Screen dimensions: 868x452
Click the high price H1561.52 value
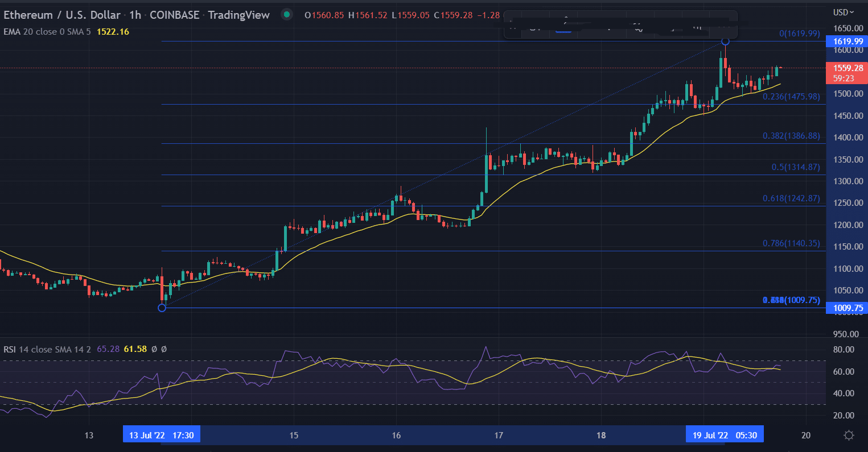click(x=368, y=15)
